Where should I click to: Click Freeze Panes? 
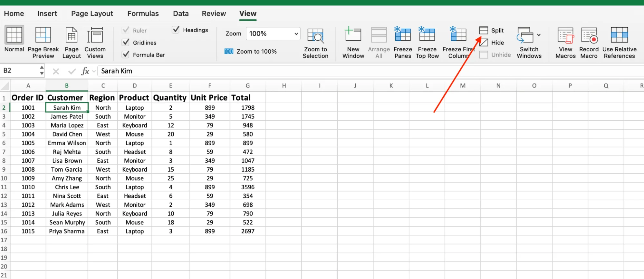[x=403, y=43]
